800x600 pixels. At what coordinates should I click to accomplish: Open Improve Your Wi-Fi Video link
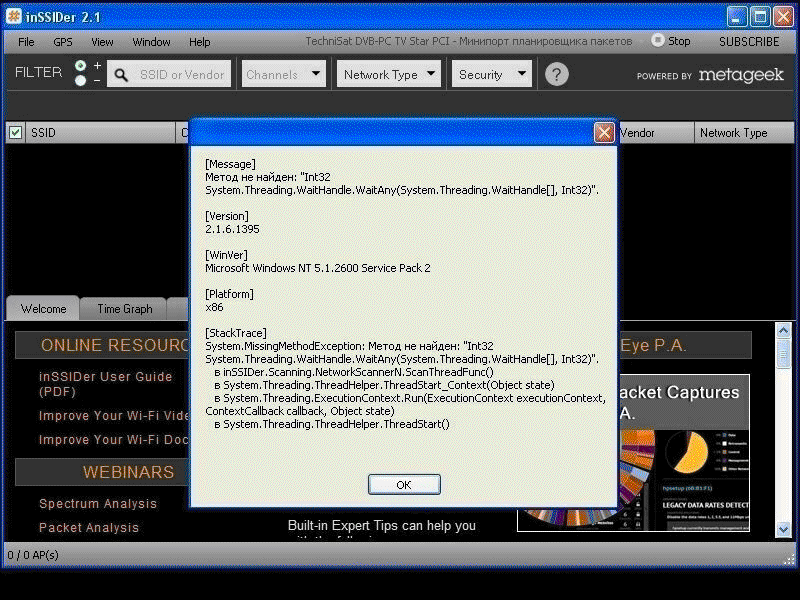pos(113,416)
